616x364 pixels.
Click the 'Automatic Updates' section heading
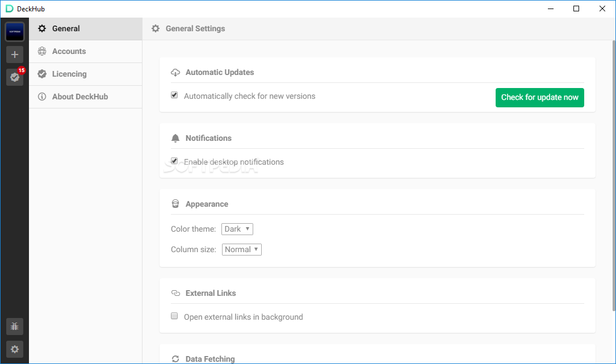click(x=220, y=72)
